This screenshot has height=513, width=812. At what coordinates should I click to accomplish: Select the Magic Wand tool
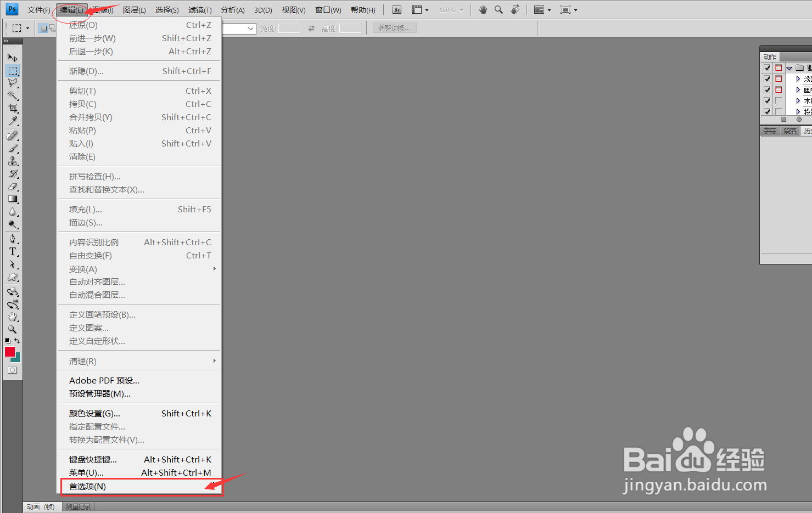[x=12, y=95]
